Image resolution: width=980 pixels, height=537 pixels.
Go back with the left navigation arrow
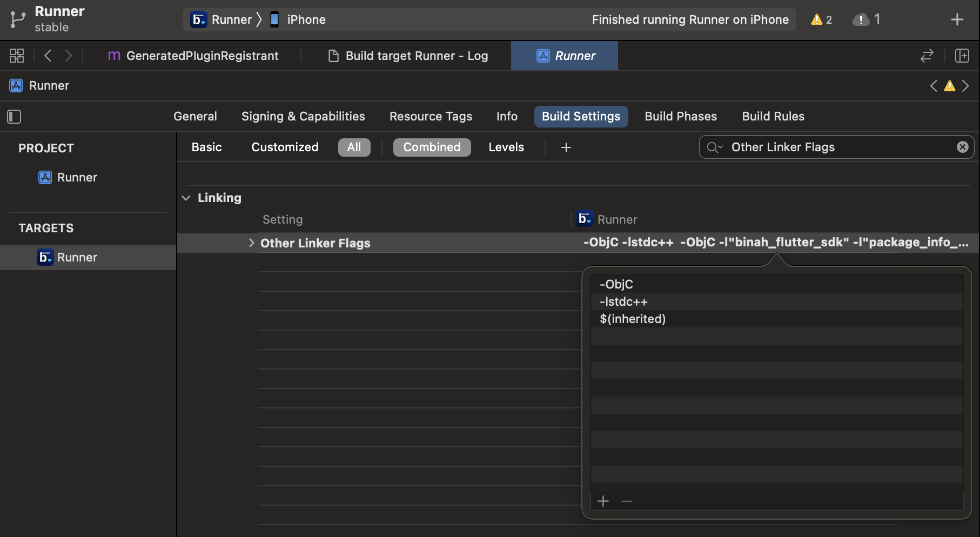pos(48,56)
